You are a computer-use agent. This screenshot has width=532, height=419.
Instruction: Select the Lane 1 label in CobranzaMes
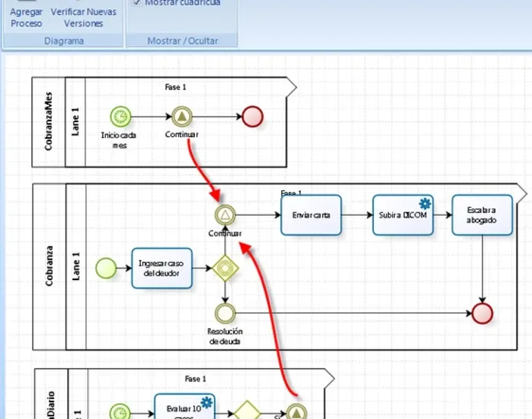76,122
